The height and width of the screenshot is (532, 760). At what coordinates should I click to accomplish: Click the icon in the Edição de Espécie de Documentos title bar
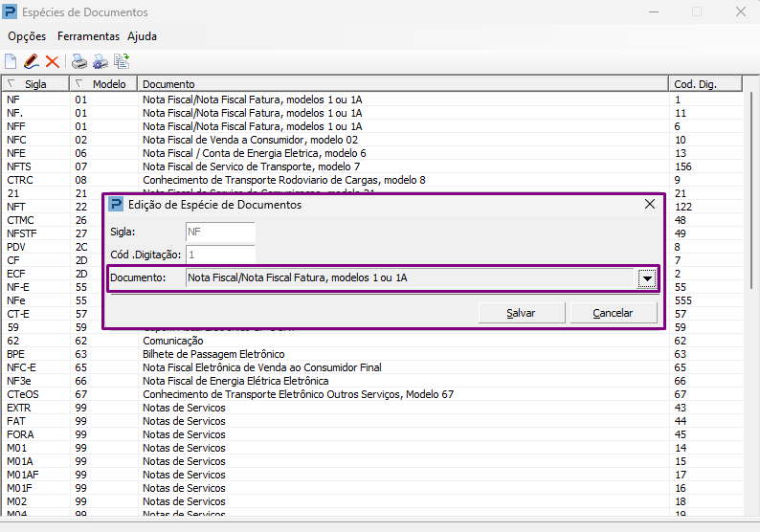click(116, 205)
